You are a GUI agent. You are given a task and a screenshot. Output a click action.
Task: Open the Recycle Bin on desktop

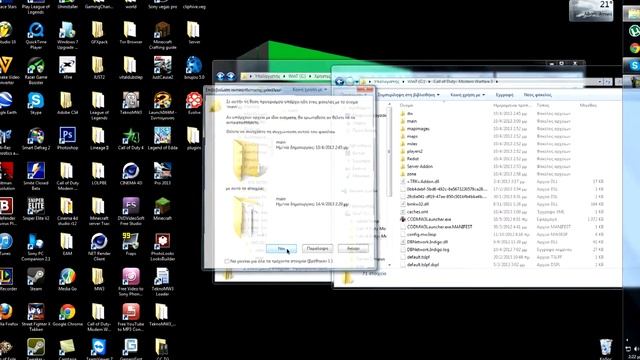pos(606,349)
